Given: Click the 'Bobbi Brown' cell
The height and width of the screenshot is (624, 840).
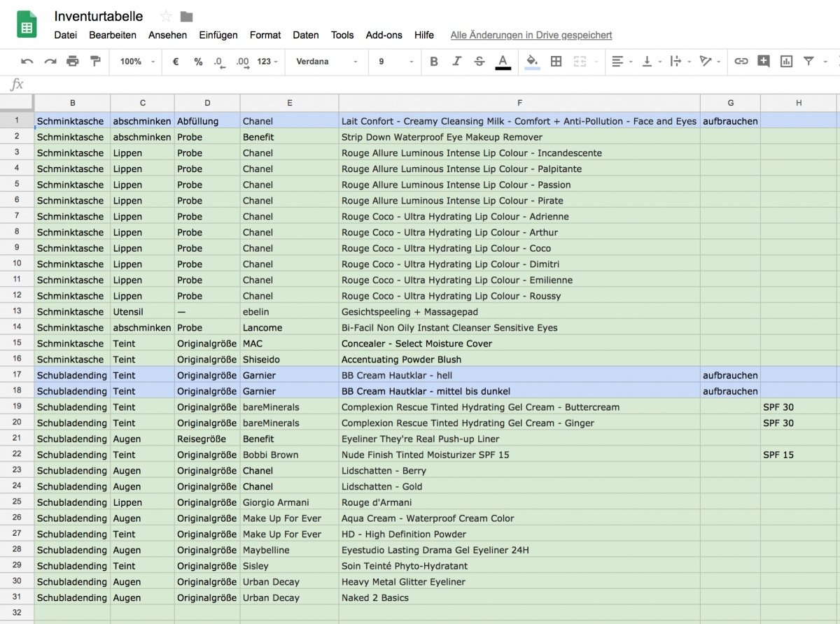Looking at the screenshot, I should (290, 455).
